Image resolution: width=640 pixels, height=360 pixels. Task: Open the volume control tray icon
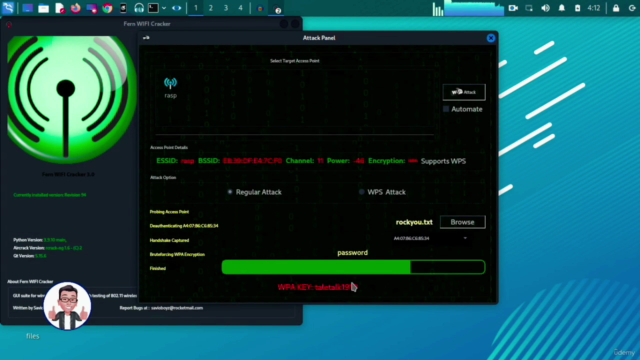(545, 8)
